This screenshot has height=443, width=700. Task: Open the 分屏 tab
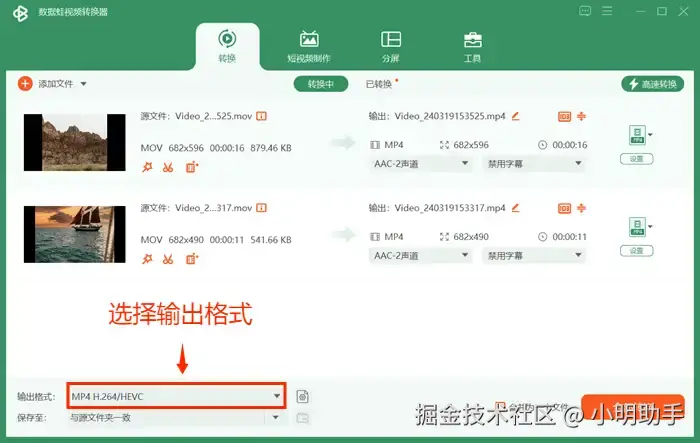[391, 46]
